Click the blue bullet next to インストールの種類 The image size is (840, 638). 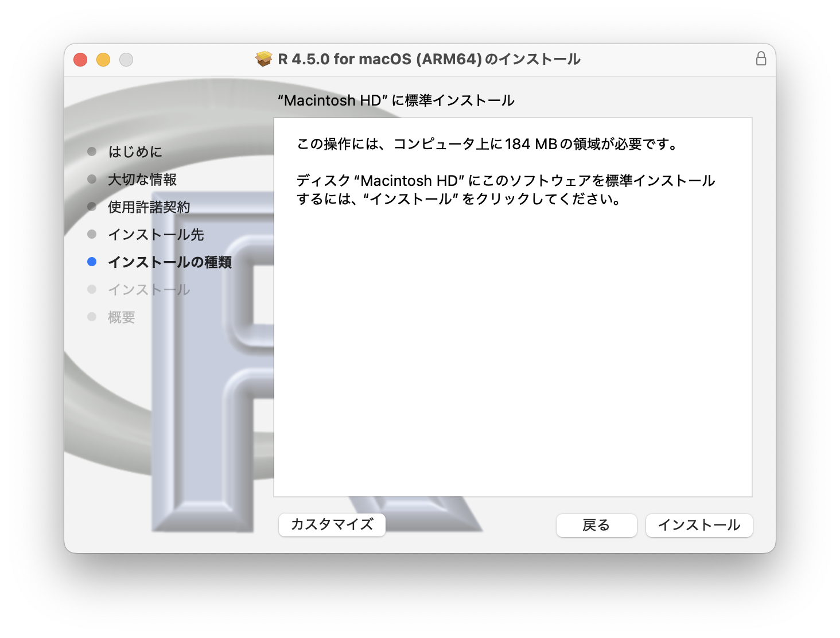pos(92,262)
